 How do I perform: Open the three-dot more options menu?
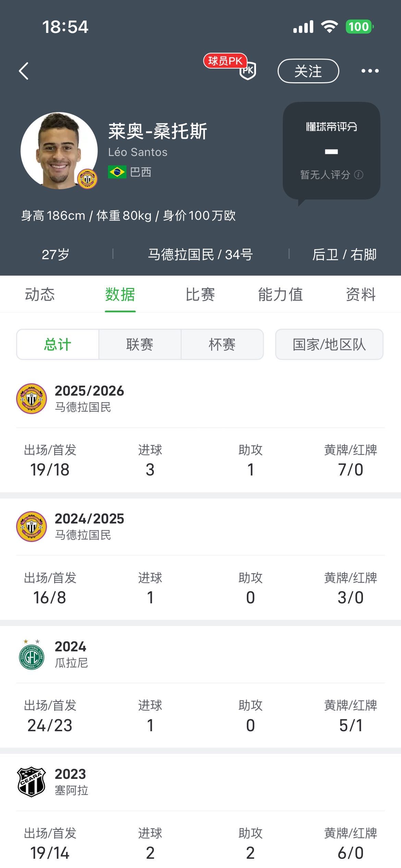click(370, 71)
